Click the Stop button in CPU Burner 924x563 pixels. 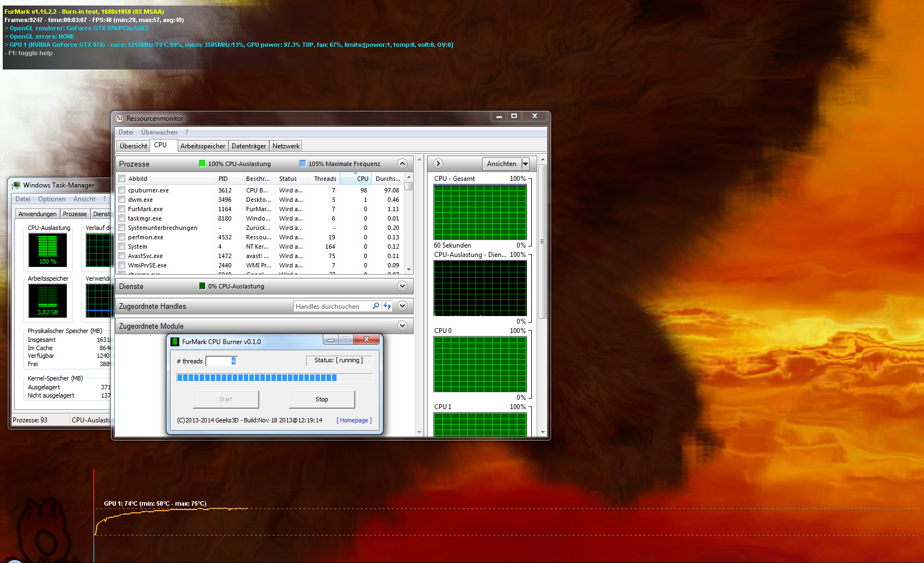pos(322,399)
